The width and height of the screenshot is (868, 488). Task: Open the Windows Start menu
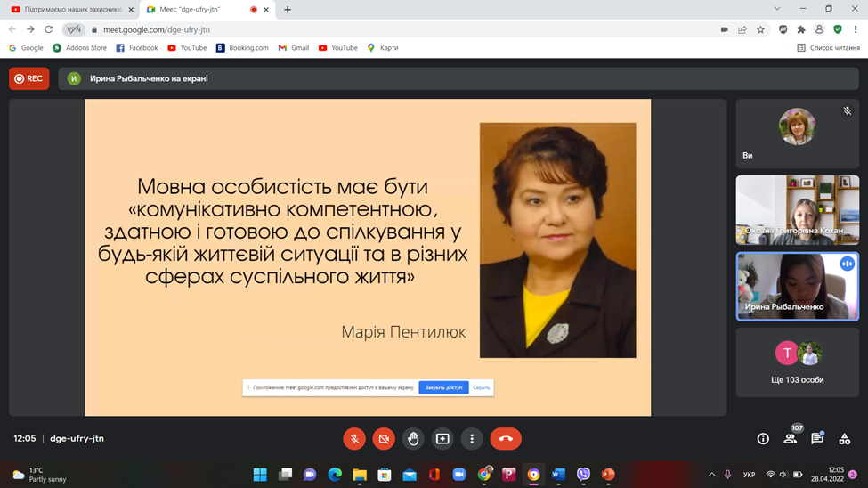tap(260, 475)
